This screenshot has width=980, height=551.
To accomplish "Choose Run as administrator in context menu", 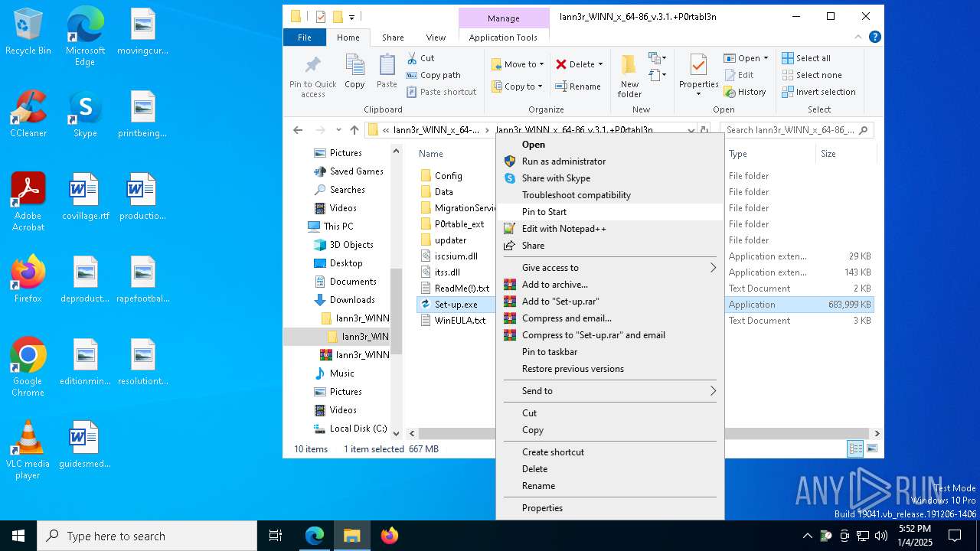I will (610, 161).
